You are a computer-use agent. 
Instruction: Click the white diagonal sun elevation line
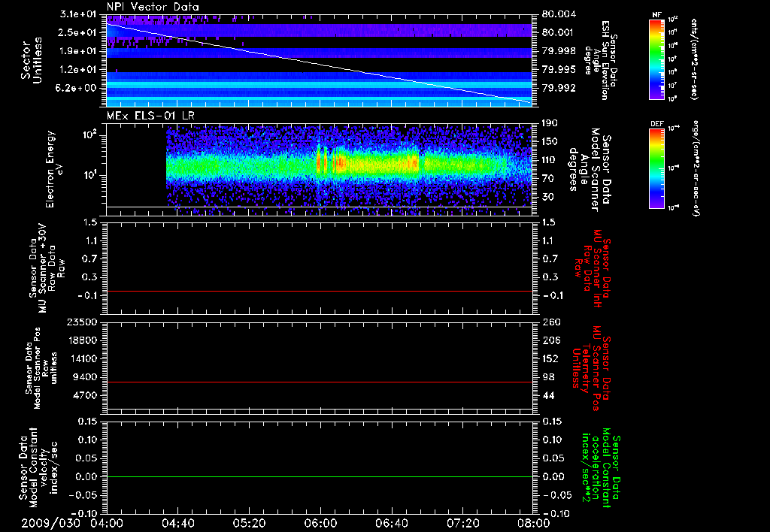(x=320, y=63)
